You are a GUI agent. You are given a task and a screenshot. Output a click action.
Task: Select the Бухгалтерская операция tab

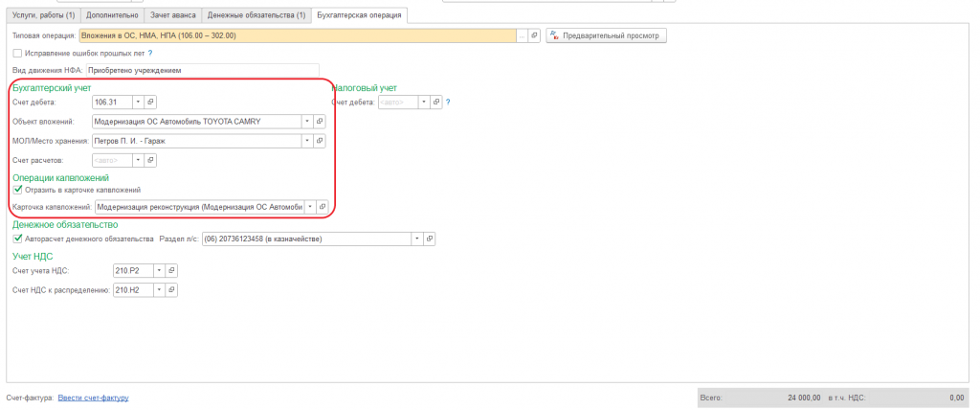[360, 15]
